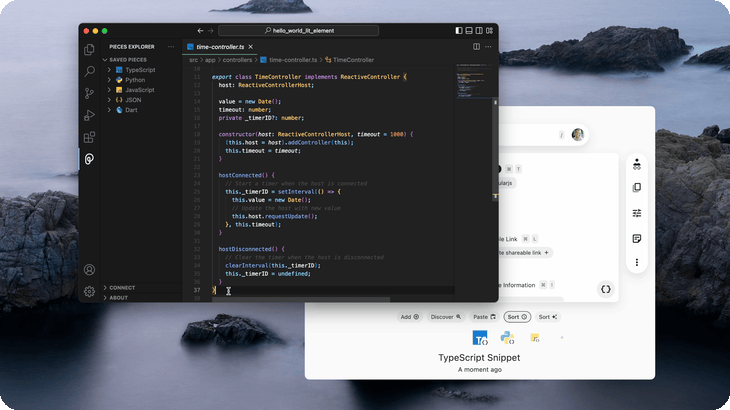Click the src breadcrumb item
The height and width of the screenshot is (410, 730).
[193, 60]
